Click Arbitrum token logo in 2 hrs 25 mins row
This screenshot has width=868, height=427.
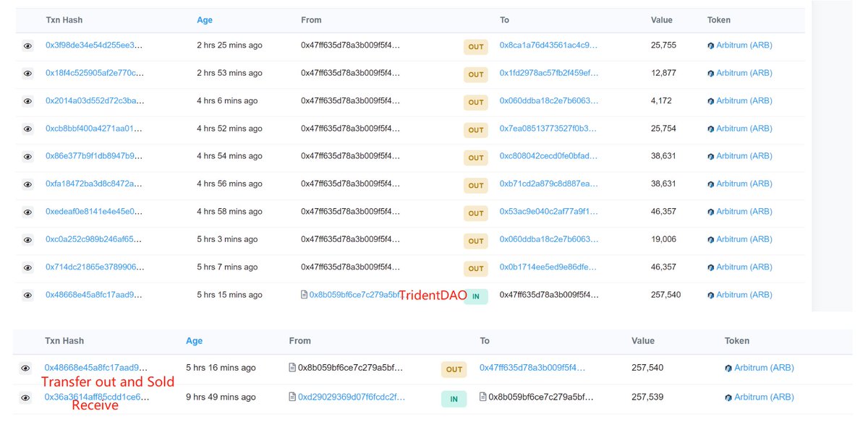(x=711, y=46)
